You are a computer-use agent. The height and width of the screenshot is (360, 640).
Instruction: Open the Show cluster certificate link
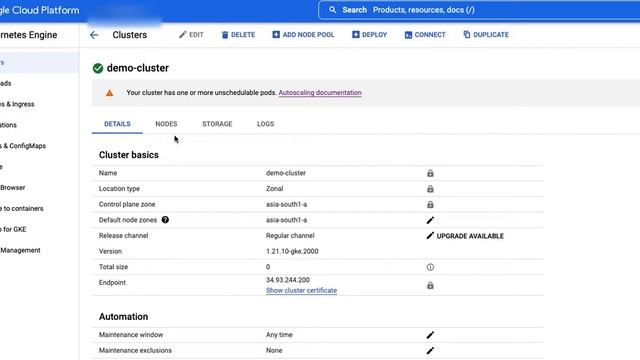[302, 290]
